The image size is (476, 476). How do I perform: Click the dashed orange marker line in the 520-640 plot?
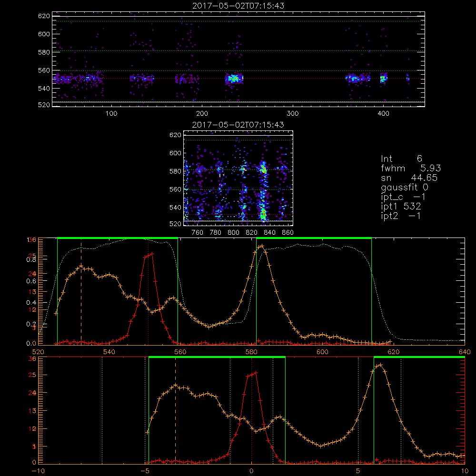[x=81, y=291]
